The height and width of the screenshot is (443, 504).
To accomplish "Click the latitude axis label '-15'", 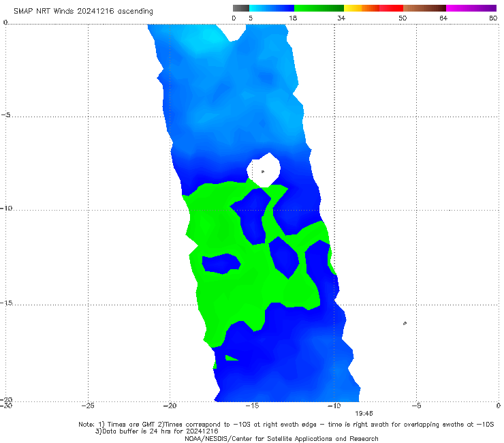I will point(6,303).
